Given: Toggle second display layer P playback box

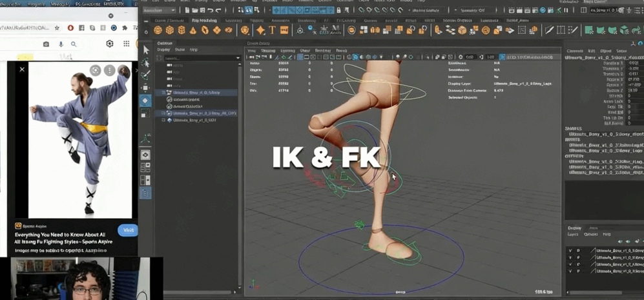Looking at the screenshot, I should 578,257.
